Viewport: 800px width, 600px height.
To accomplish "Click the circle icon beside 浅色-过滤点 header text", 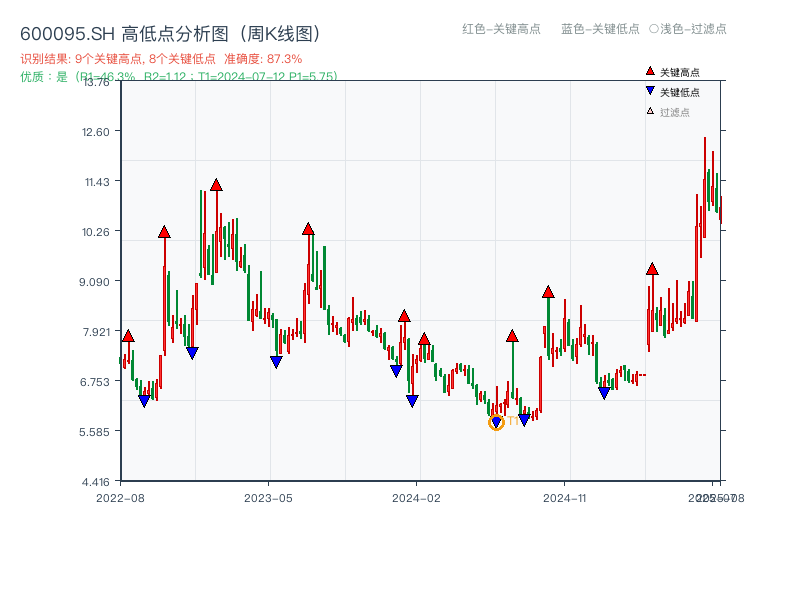I will (655, 30).
